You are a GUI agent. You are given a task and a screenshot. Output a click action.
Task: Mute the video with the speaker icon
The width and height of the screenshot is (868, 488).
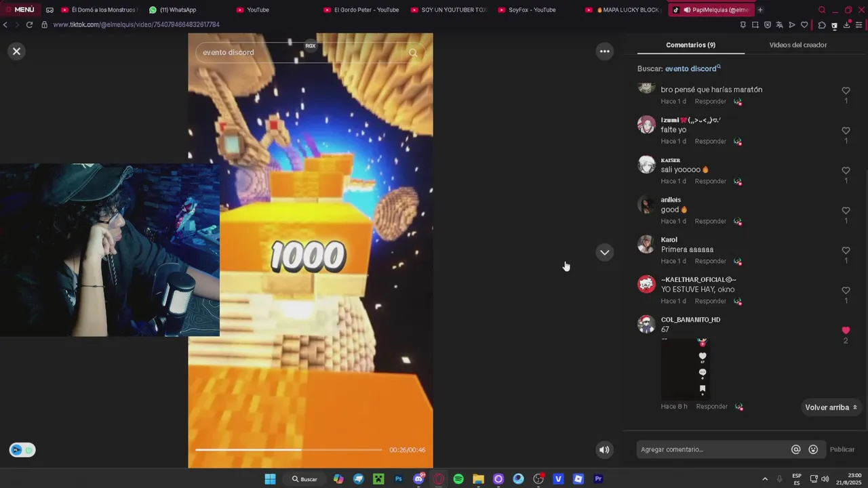click(604, 449)
